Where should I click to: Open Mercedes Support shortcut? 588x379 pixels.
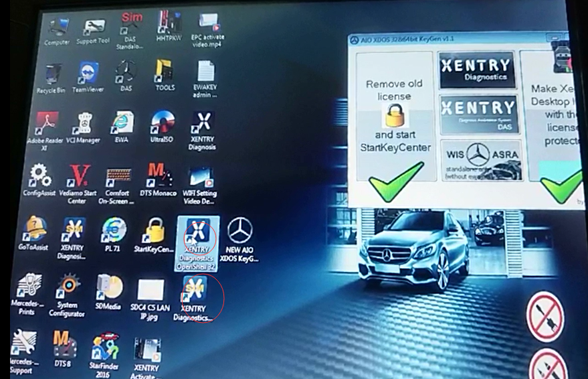click(x=23, y=352)
